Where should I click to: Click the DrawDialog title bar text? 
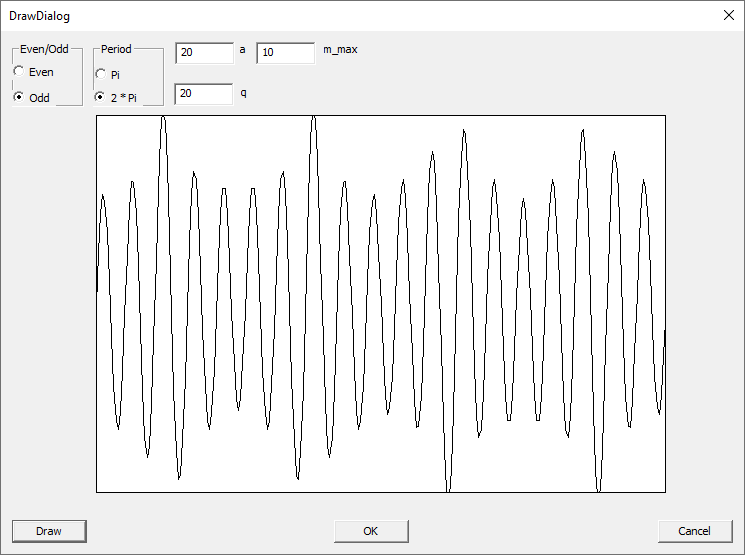pyautogui.click(x=40, y=17)
